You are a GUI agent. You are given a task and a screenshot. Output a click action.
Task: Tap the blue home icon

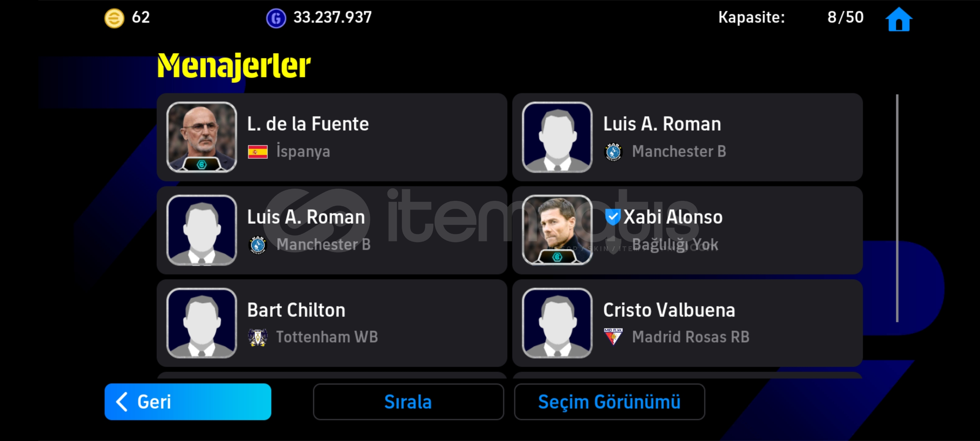click(x=899, y=19)
